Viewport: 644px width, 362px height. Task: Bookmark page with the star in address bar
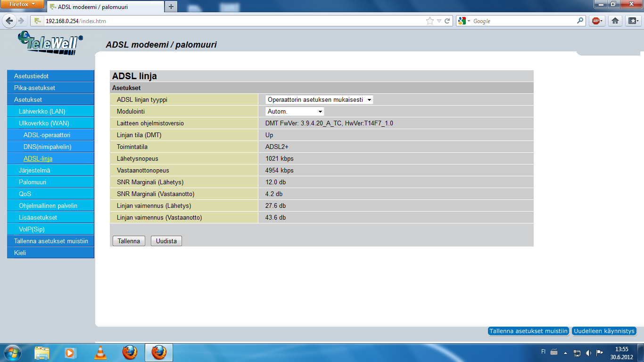(x=429, y=21)
